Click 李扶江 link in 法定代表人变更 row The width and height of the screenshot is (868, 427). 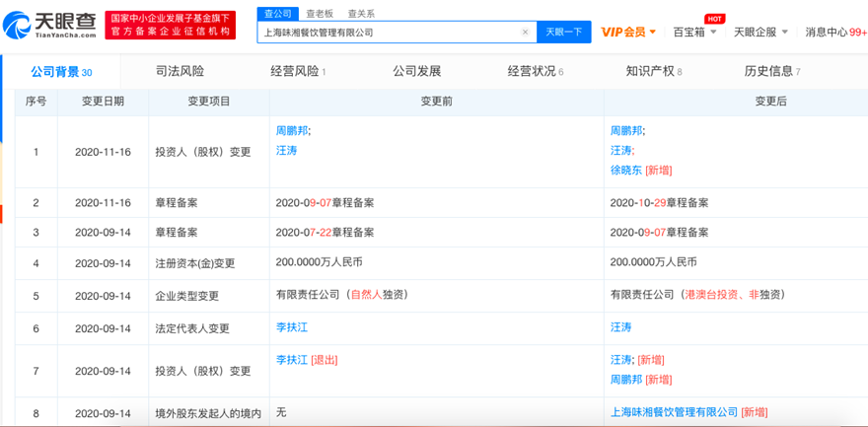click(x=292, y=327)
